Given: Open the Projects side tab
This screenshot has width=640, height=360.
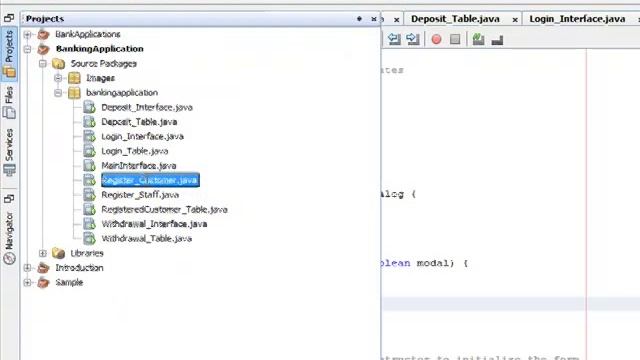Looking at the screenshot, I should click(9, 53).
